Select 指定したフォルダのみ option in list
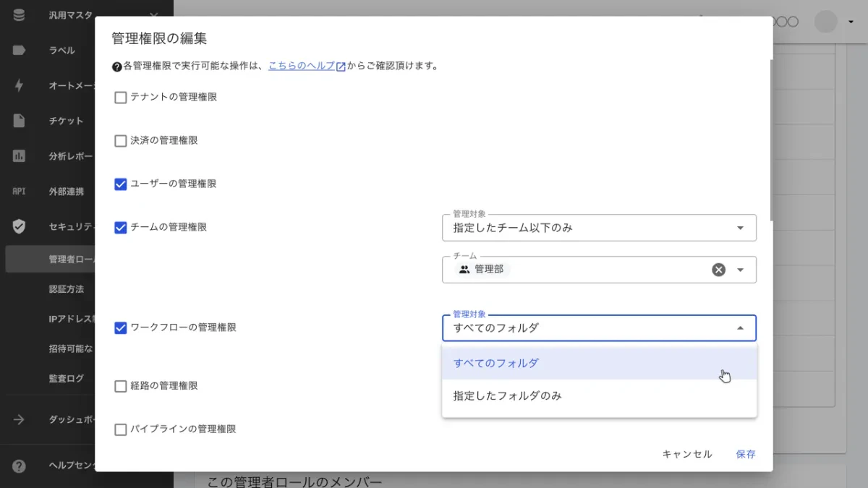This screenshot has height=488, width=868. (x=599, y=396)
